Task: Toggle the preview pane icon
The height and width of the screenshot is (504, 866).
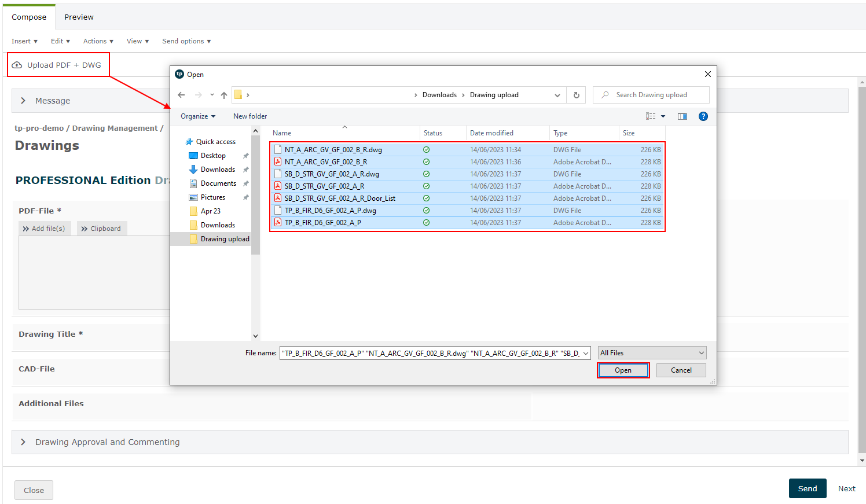Action: coord(682,116)
